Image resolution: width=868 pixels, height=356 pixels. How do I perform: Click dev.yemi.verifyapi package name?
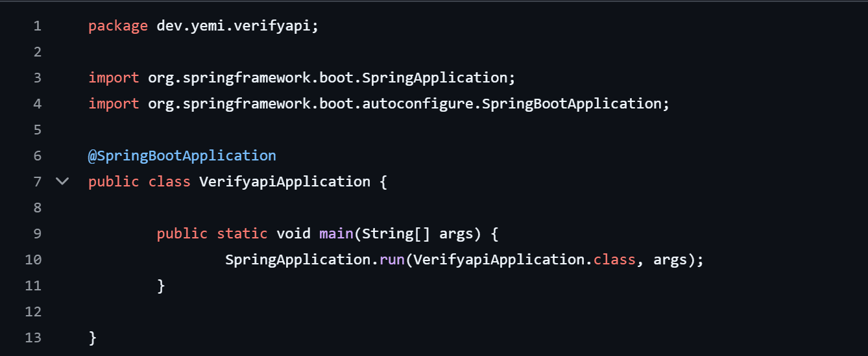pos(234,26)
